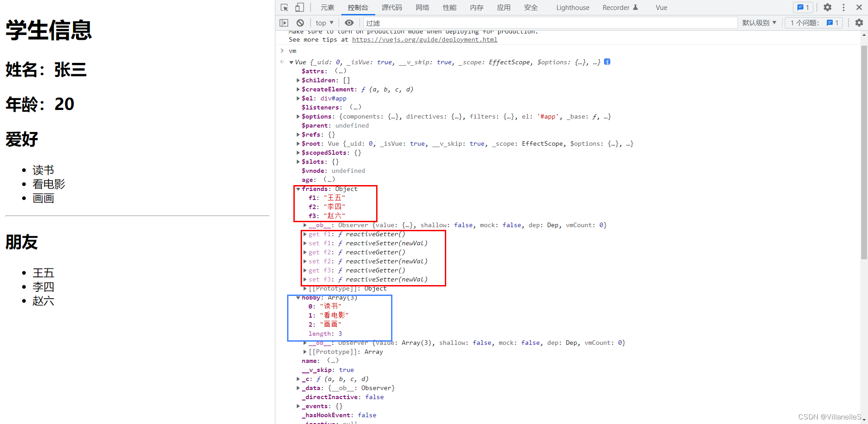Expand get f1 reactiveGetter
The height and width of the screenshot is (424, 868).
305,234
